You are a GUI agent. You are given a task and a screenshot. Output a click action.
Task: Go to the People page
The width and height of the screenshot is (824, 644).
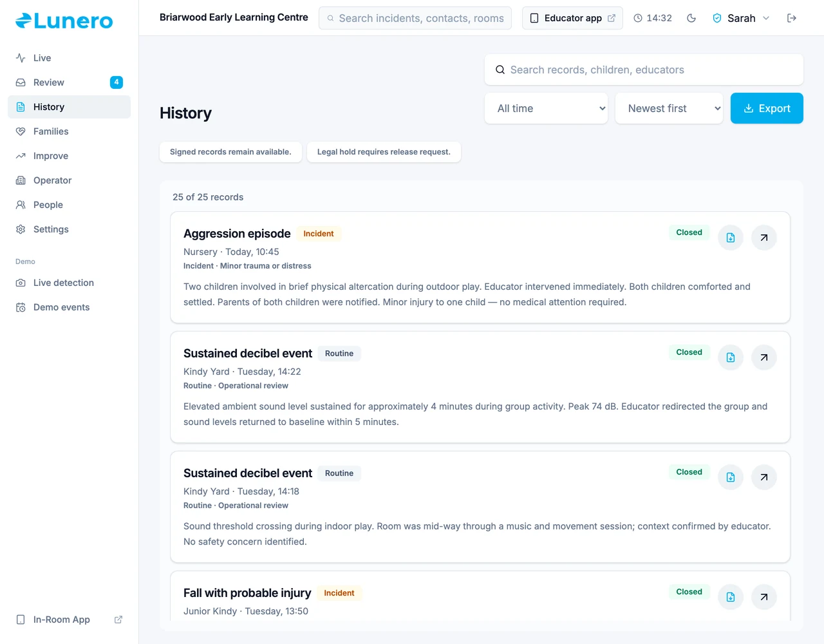(69, 205)
